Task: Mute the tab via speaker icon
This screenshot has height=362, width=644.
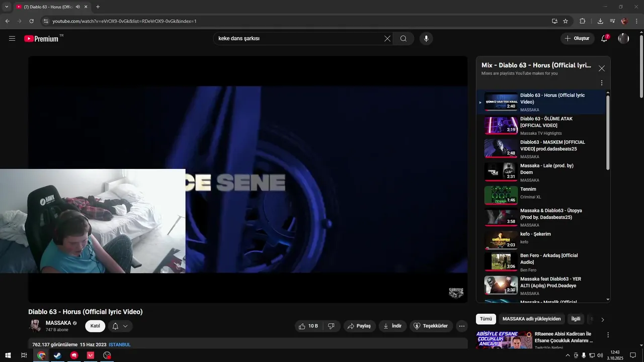Action: click(x=77, y=7)
